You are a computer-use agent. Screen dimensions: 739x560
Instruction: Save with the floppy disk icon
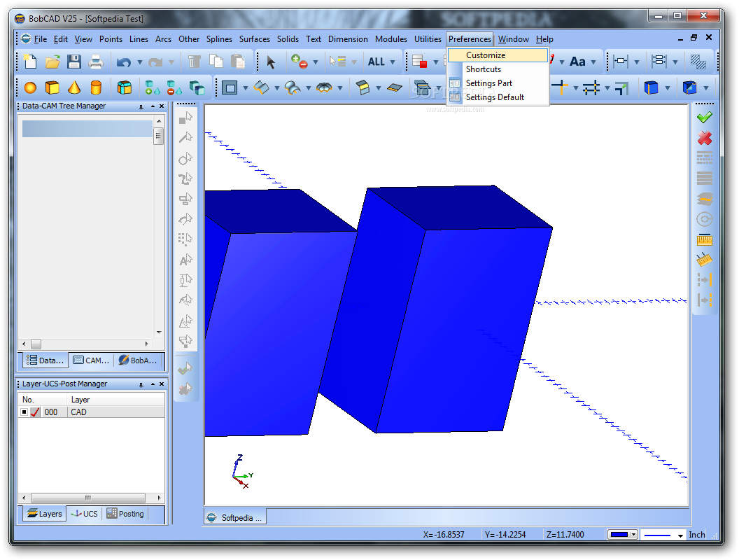[x=74, y=62]
